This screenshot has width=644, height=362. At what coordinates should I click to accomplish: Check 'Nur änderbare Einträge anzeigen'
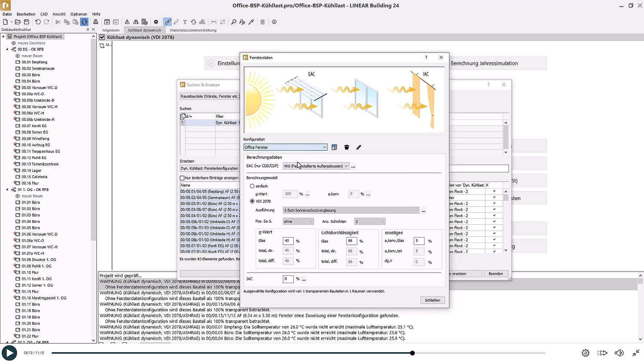coord(182,178)
